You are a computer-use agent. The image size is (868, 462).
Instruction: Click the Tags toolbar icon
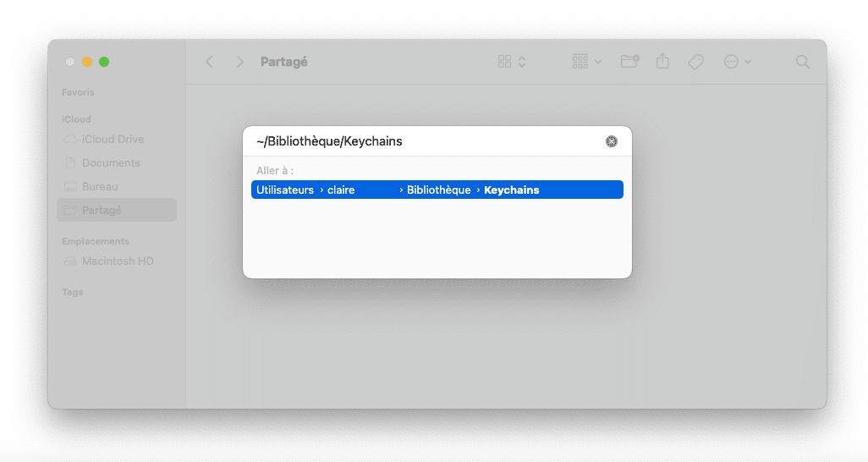coord(695,62)
